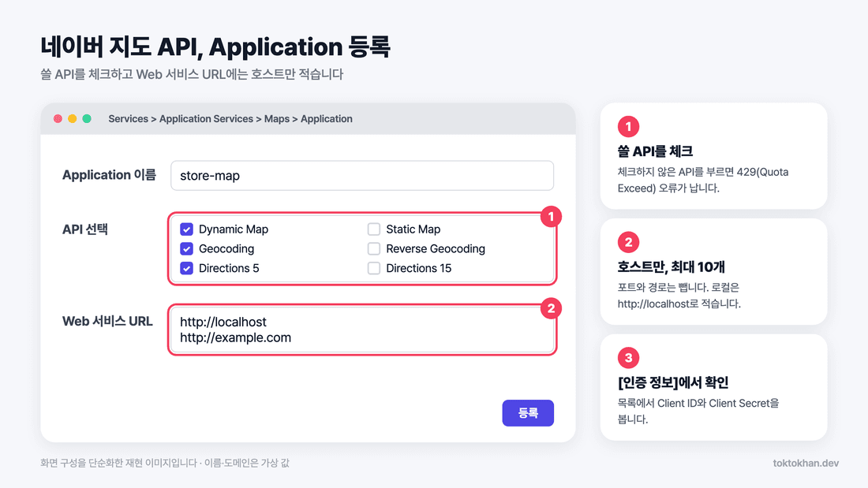Click the subtitle about Web 서비스 URL 호스트

[x=192, y=74]
